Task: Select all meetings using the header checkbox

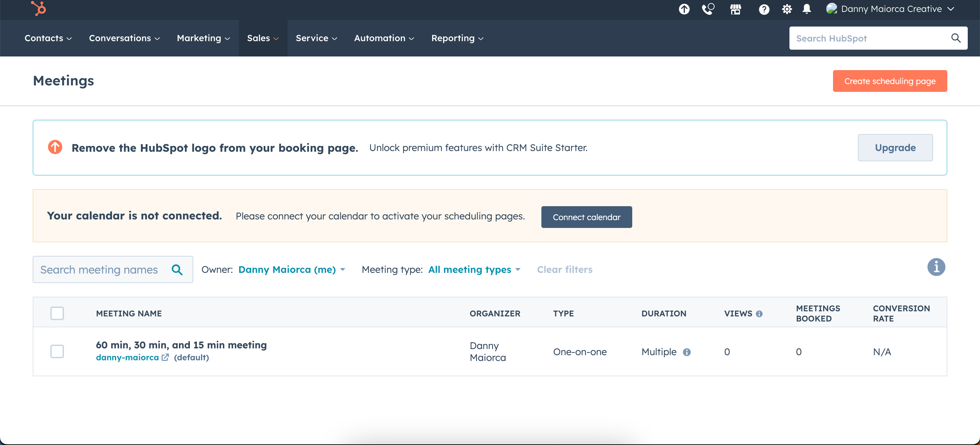Action: pyautogui.click(x=57, y=313)
